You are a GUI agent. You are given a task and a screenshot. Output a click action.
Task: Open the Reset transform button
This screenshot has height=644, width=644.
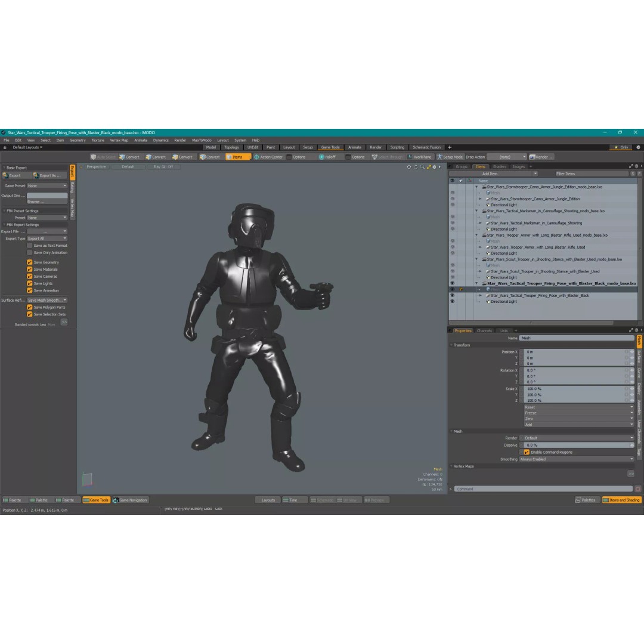(x=578, y=407)
